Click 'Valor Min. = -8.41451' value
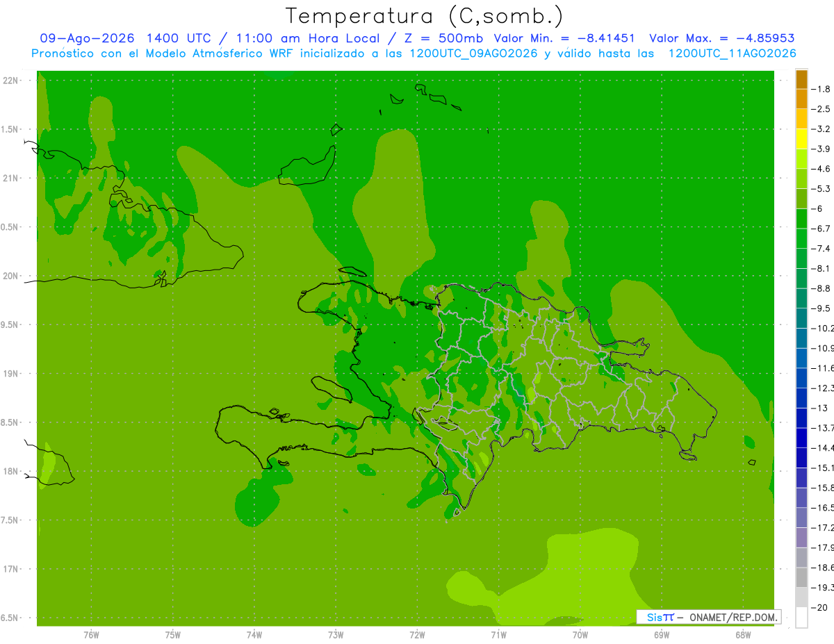Image resolution: width=834 pixels, height=644 pixels. [564, 38]
